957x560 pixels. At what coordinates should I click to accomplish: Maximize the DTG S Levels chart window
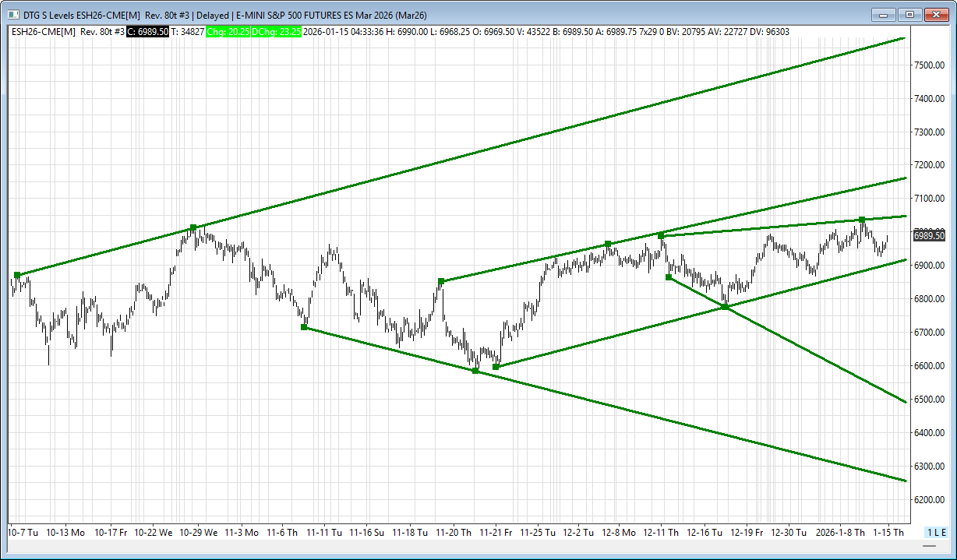(x=909, y=14)
